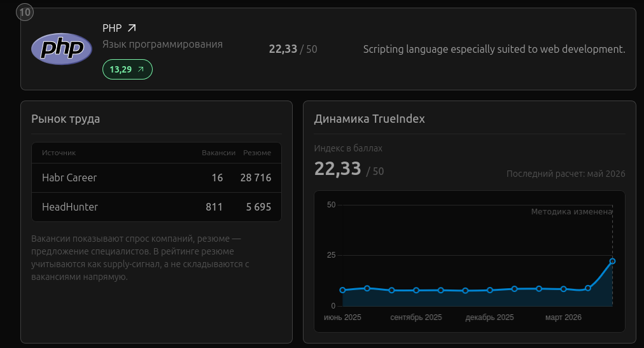
Task: Click the "Источник" column header
Action: [59, 153]
